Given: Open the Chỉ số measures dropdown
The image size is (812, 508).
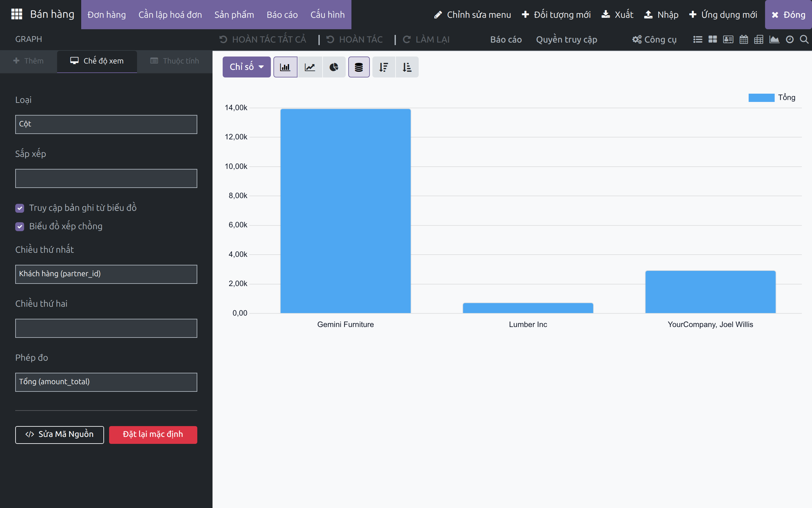Looking at the screenshot, I should point(247,67).
